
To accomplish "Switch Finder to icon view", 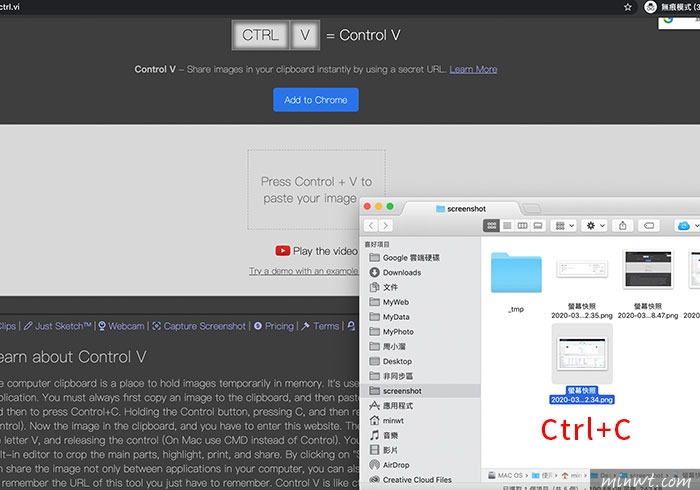I will [x=491, y=225].
